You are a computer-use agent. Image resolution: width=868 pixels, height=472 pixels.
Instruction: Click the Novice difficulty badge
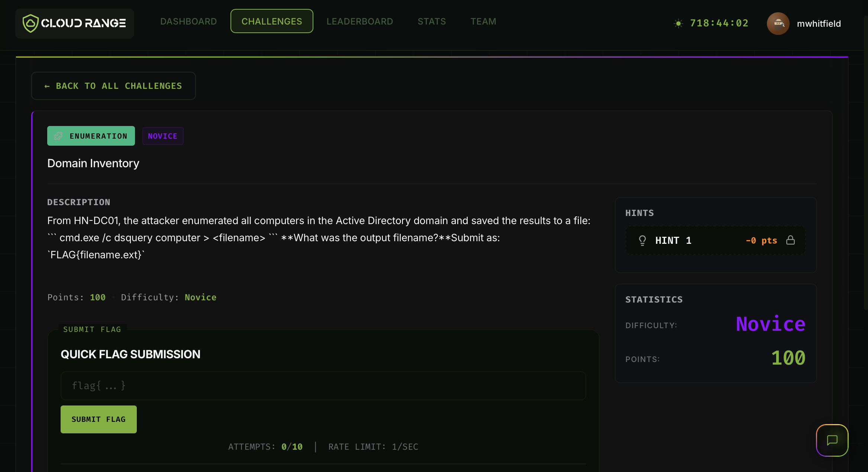(x=163, y=136)
